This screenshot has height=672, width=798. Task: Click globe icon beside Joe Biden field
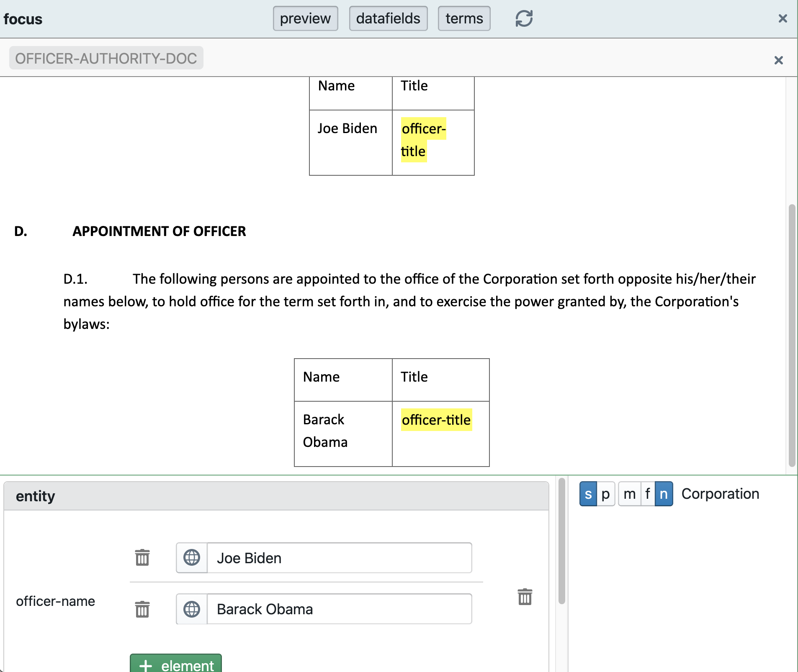click(x=192, y=558)
